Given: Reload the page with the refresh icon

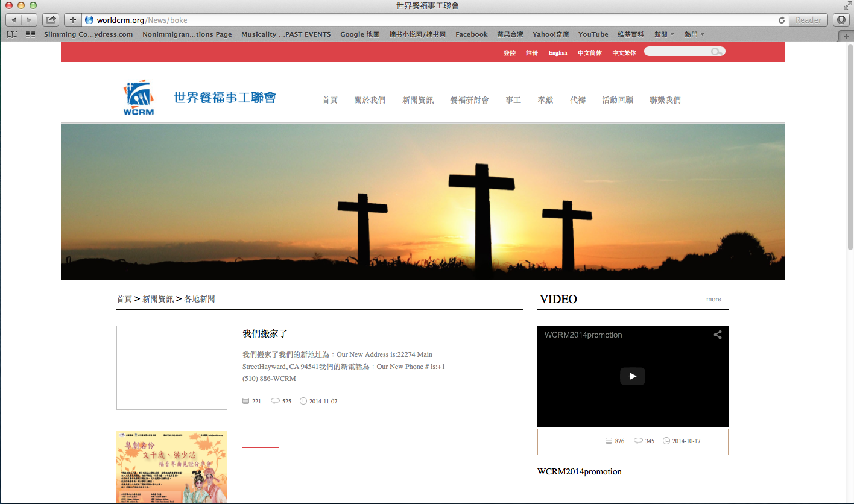Looking at the screenshot, I should click(x=782, y=20).
